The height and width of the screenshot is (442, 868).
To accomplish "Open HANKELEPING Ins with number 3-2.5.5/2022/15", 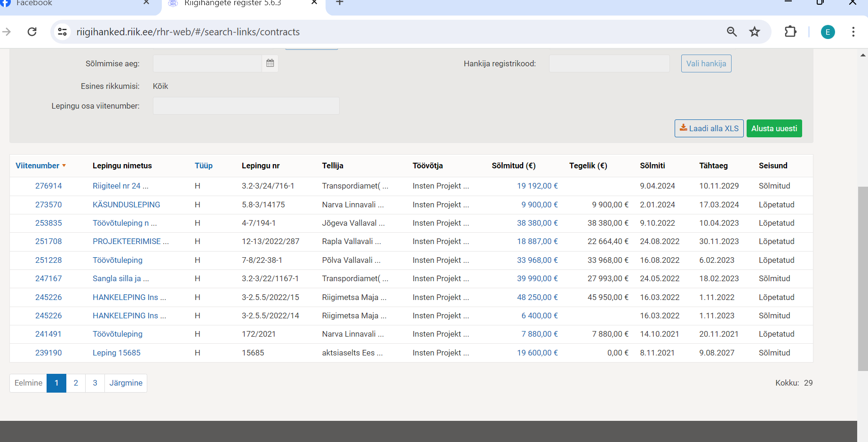I will coord(129,297).
